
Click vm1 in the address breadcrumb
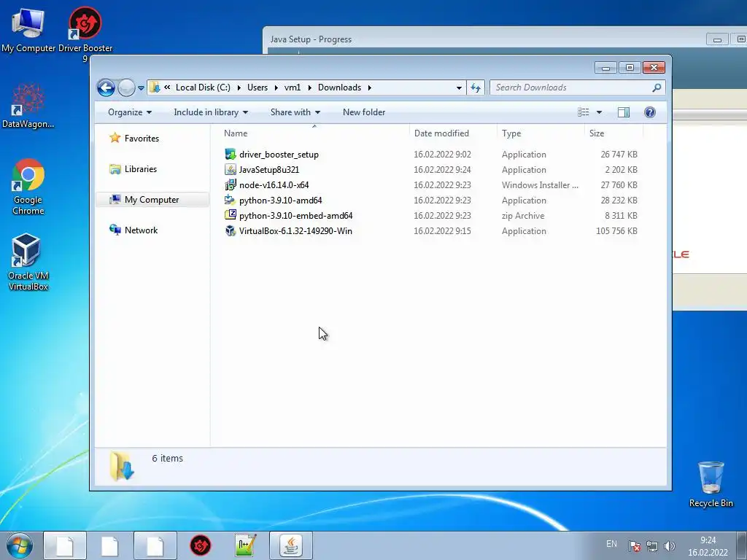293,87
